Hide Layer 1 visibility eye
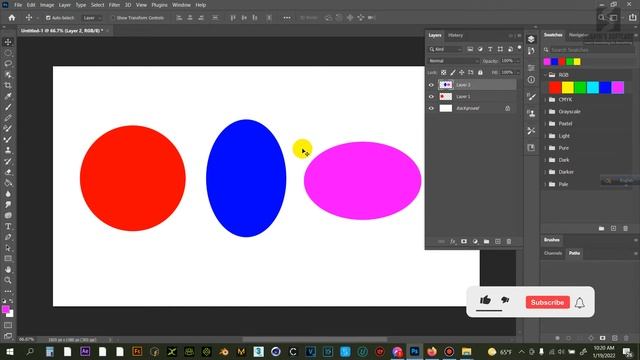 [431, 97]
